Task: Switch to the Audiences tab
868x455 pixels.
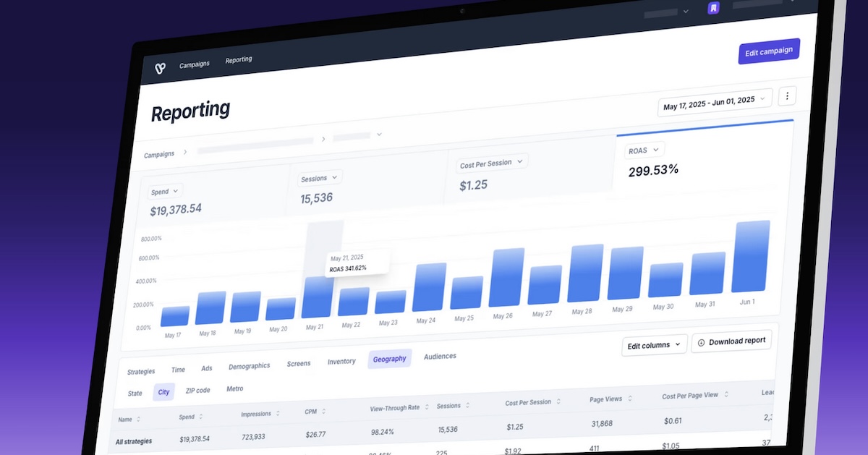Action: (x=440, y=356)
